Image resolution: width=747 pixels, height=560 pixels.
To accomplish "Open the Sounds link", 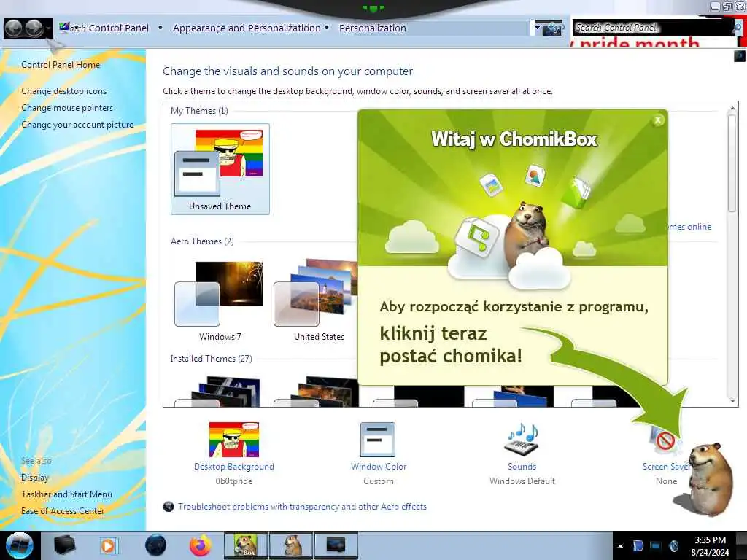I will click(522, 467).
